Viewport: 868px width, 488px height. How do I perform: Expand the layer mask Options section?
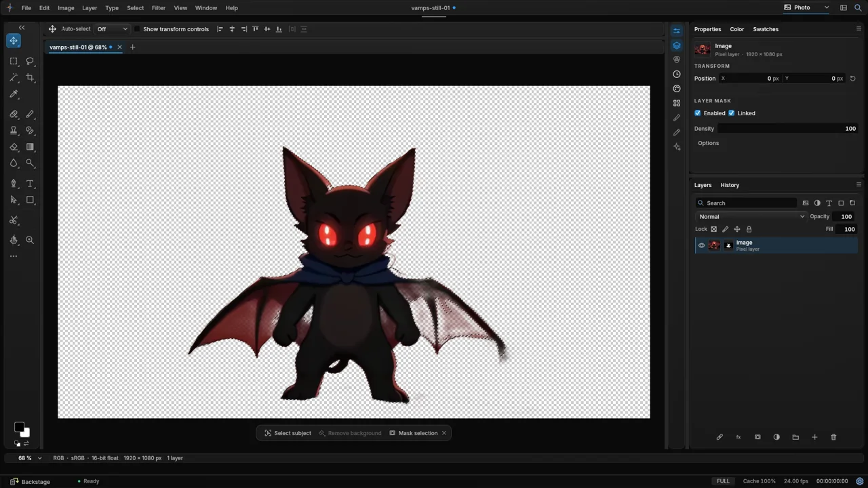click(709, 143)
